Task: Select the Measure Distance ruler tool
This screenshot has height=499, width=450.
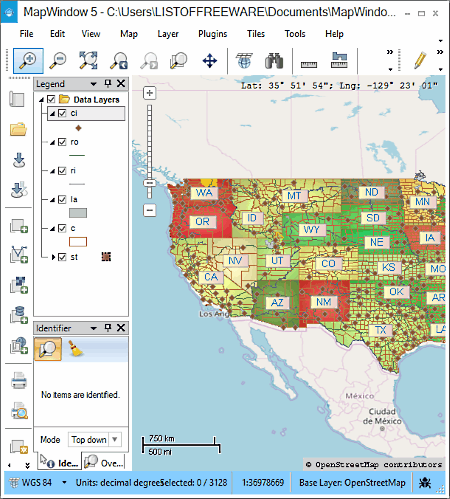Action: pyautogui.click(x=309, y=64)
